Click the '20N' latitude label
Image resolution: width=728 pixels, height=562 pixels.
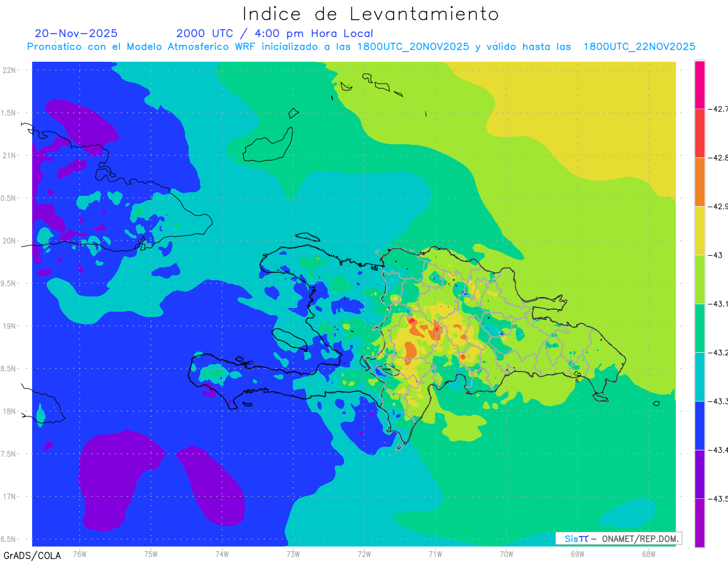tap(10, 241)
